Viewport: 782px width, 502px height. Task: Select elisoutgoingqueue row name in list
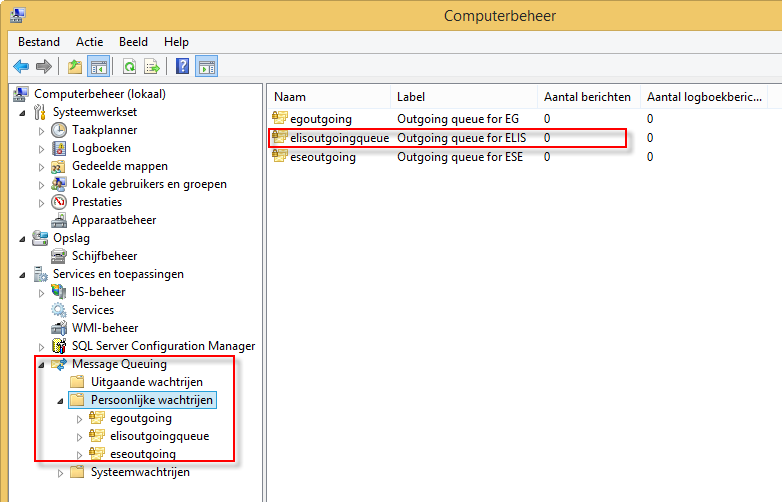click(339, 138)
